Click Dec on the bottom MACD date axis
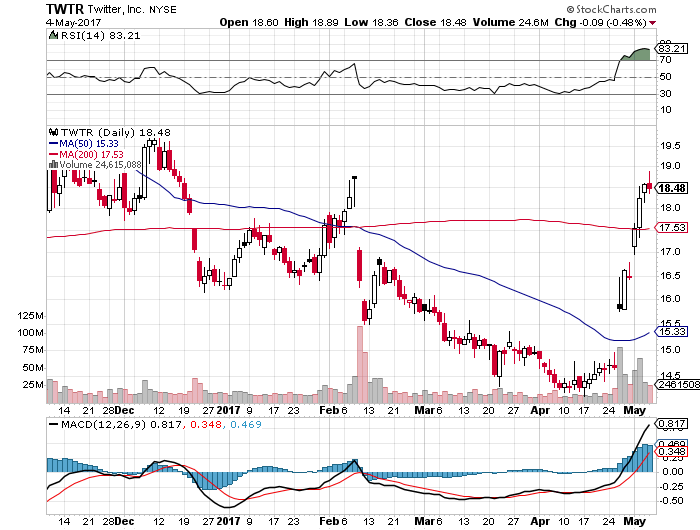This screenshot has width=700, height=530. coord(125,522)
